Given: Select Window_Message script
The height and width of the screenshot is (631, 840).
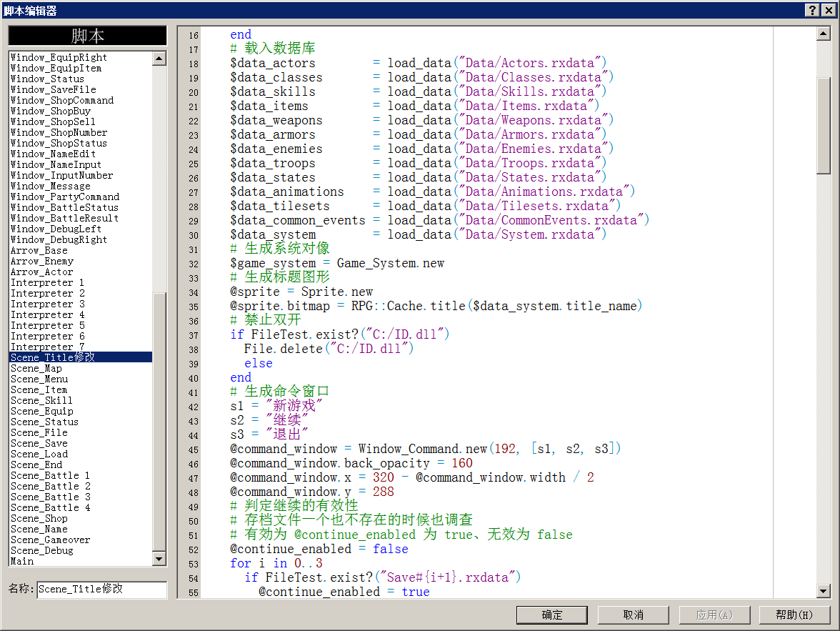Looking at the screenshot, I should tap(81, 186).
